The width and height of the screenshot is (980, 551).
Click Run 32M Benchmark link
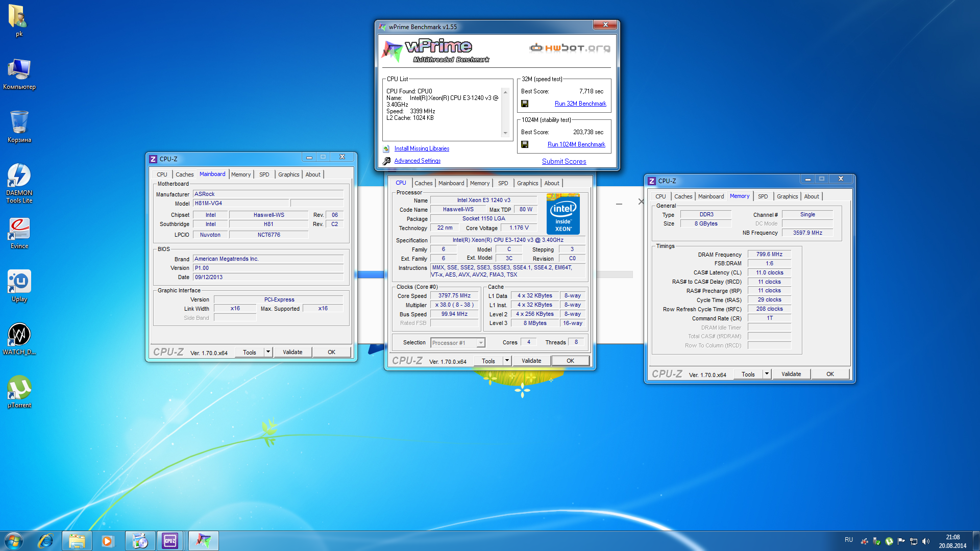[x=580, y=104]
